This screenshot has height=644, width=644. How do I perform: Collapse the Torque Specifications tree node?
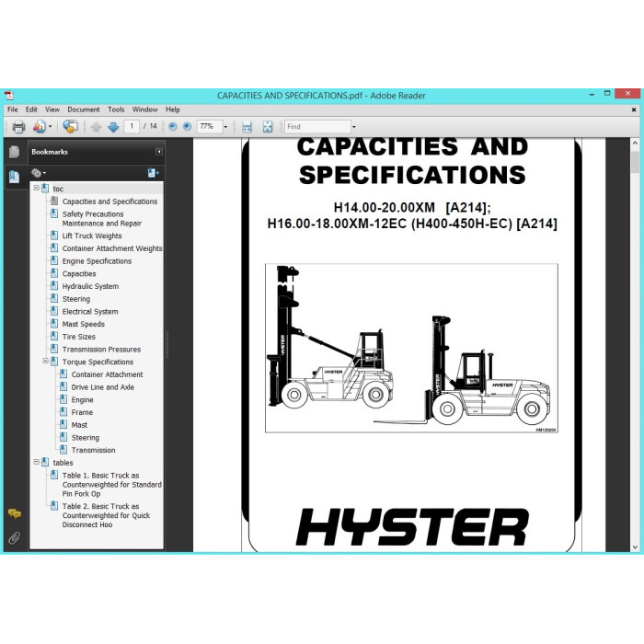(x=46, y=361)
